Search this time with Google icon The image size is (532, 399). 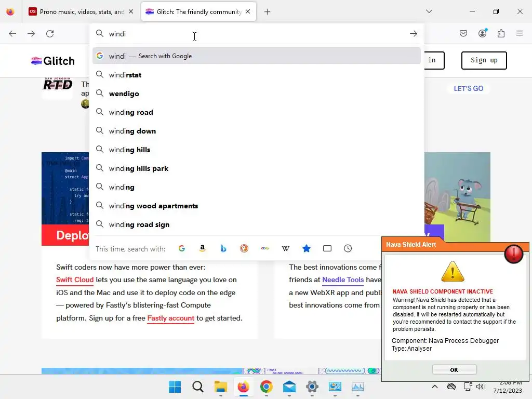[x=182, y=249]
